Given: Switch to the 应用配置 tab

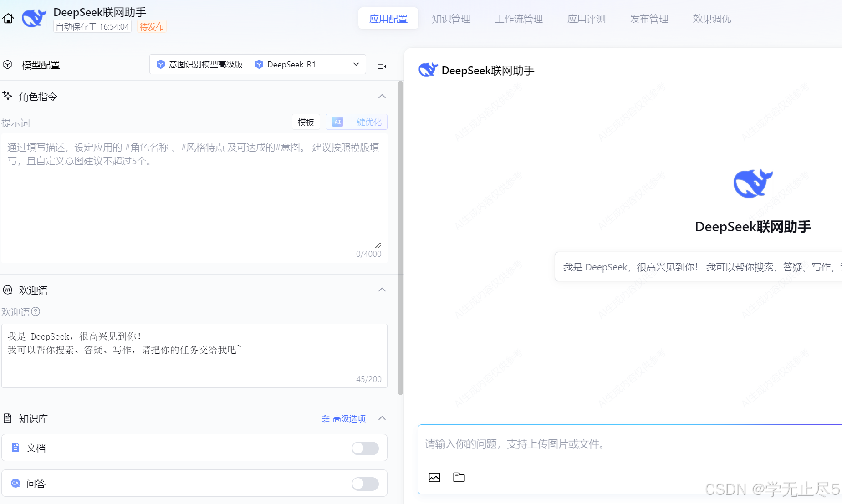Looking at the screenshot, I should 388,19.
